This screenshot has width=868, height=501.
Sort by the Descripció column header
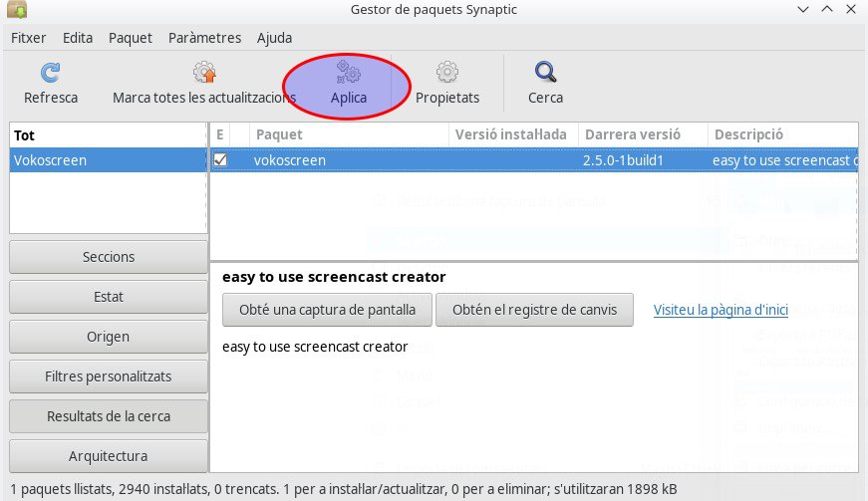click(782, 134)
